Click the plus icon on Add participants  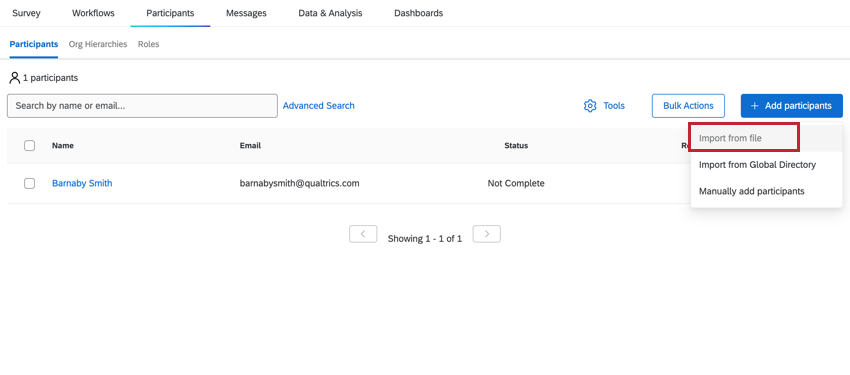754,106
